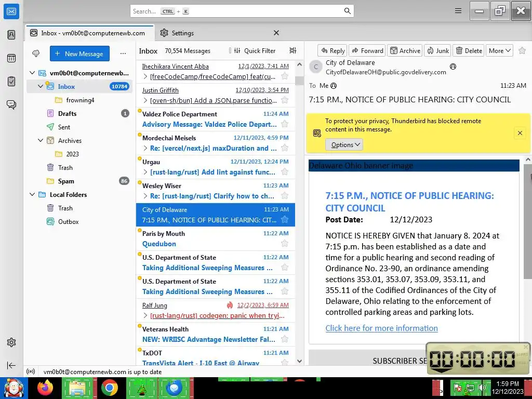532x399 pixels.
Task: Click the message list scrollbar thumb
Action: tap(299, 81)
